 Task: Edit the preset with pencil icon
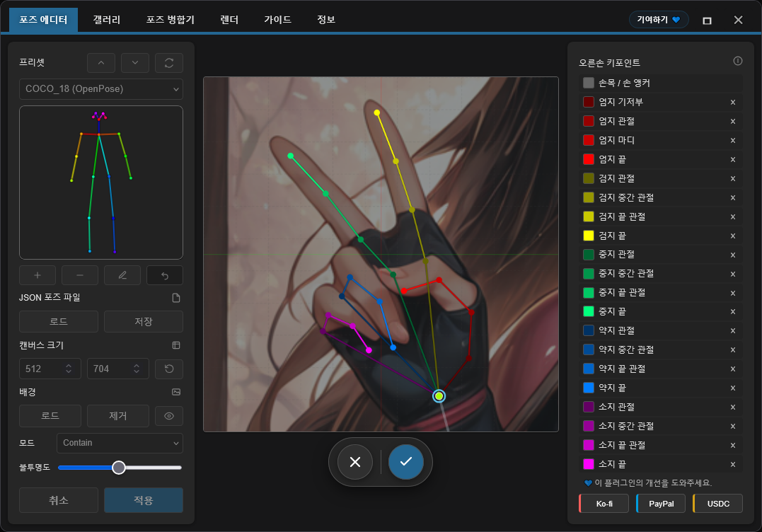pyautogui.click(x=122, y=275)
